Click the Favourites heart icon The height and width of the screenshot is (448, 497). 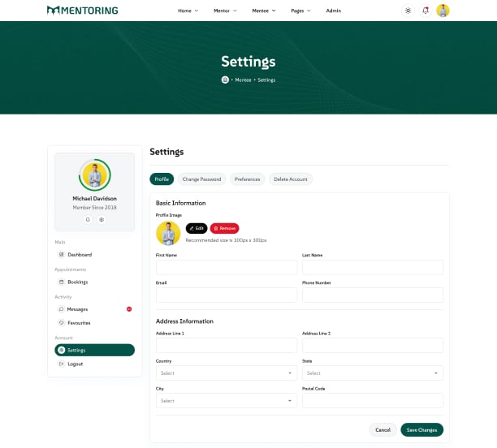coord(61,322)
